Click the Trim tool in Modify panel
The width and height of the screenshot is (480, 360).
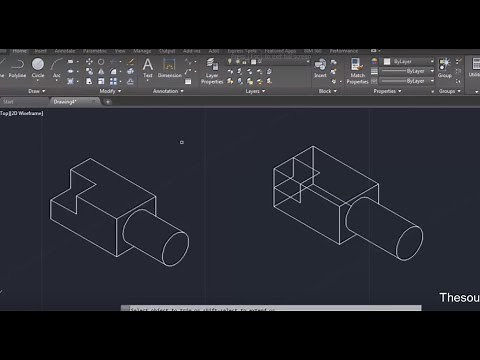pyautogui.click(x=113, y=62)
